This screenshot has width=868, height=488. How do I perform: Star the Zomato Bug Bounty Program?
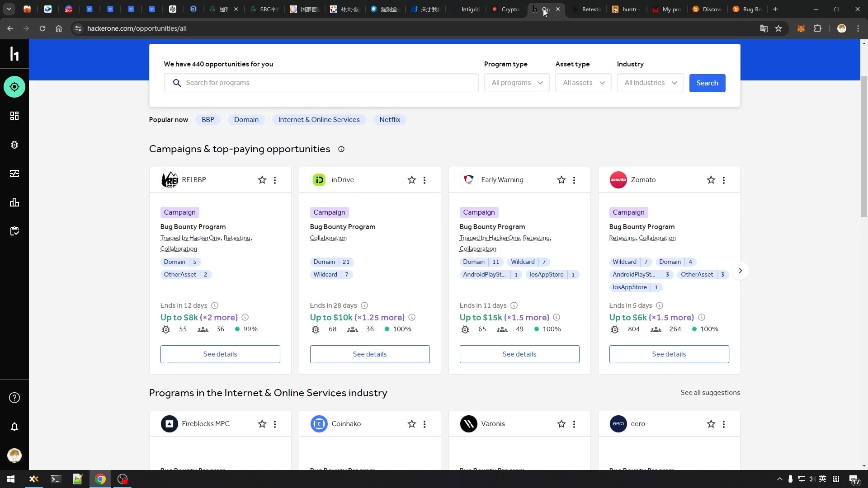[711, 180]
